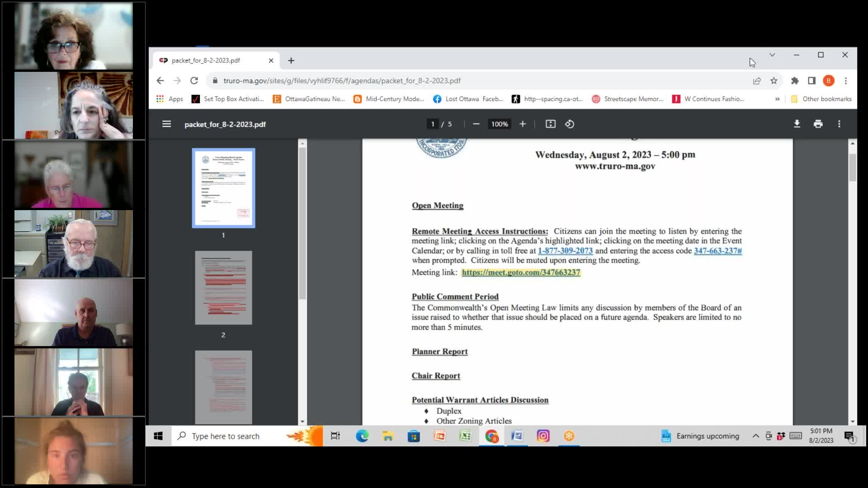This screenshot has width=868, height=488.
Task: Rotate the PDF counterclockwise
Action: (x=570, y=124)
